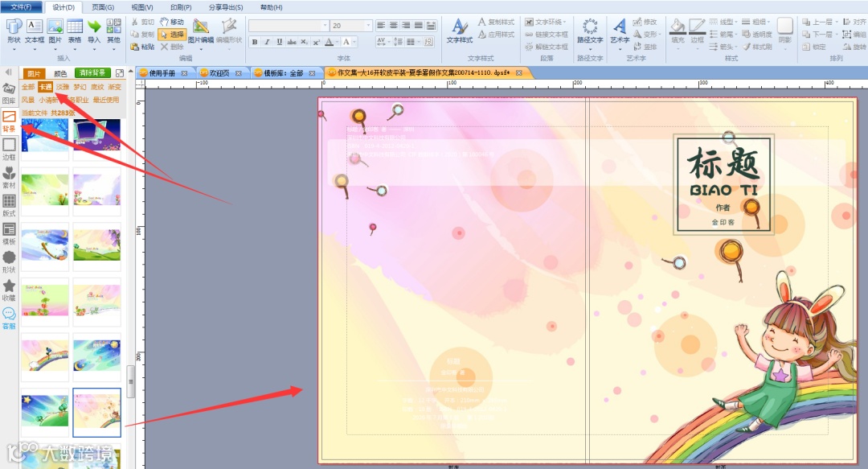This screenshot has height=469, width=868.
Task: Open the font size dropdown showing 20
Action: tap(368, 26)
